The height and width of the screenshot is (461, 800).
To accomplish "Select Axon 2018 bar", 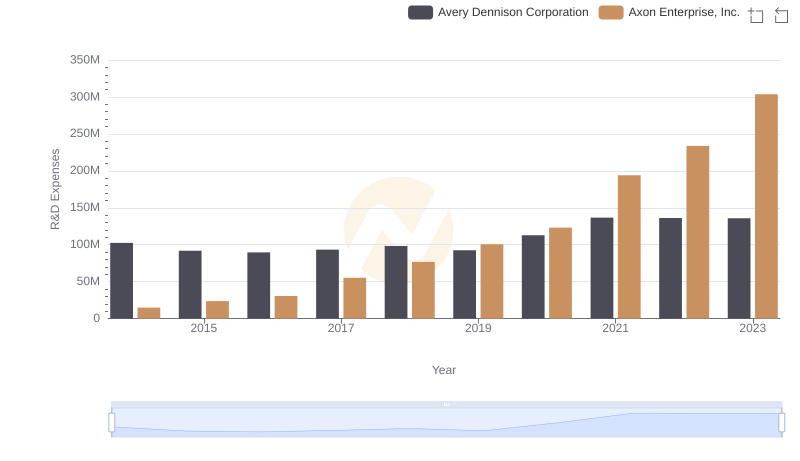I will coord(423,290).
